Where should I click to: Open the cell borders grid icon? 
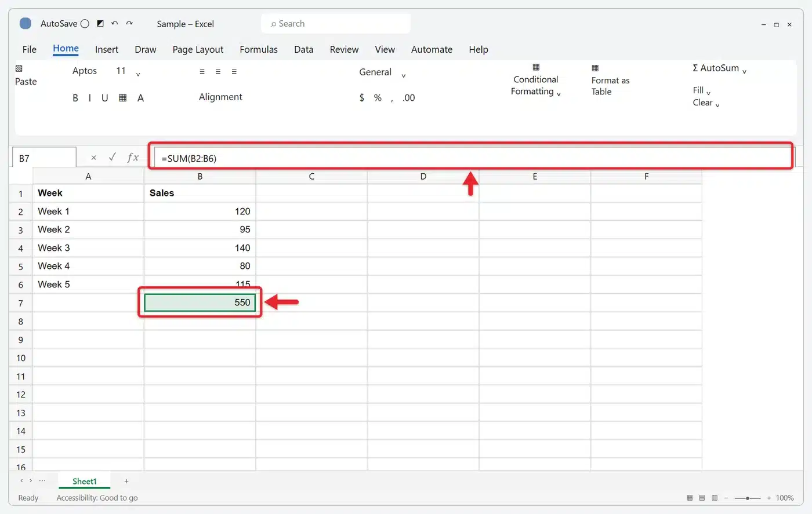[122, 98]
